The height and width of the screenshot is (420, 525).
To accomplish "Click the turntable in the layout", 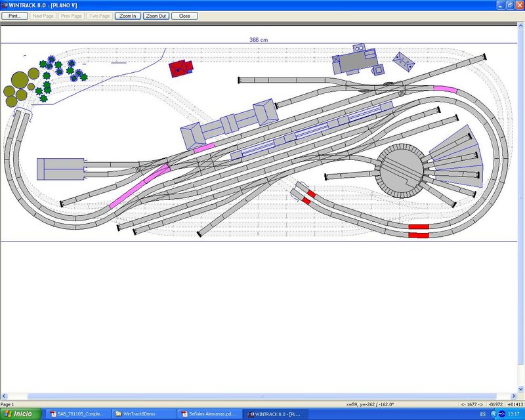I will click(x=402, y=171).
